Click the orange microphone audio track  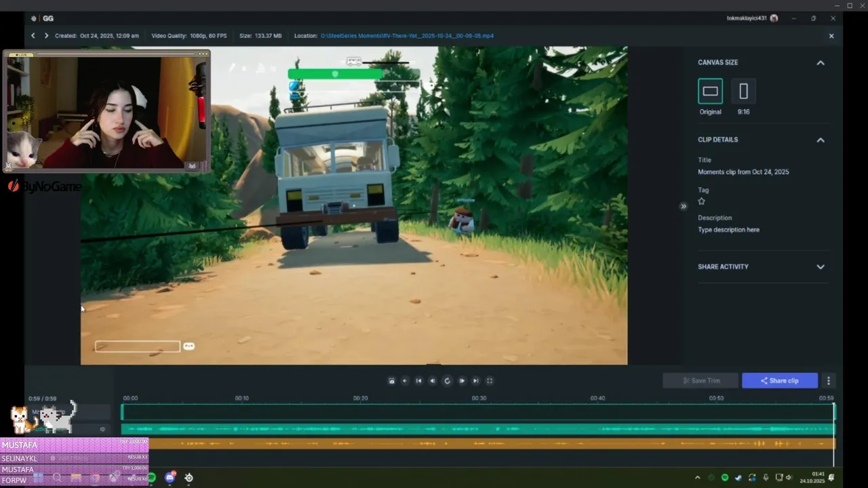click(x=492, y=443)
